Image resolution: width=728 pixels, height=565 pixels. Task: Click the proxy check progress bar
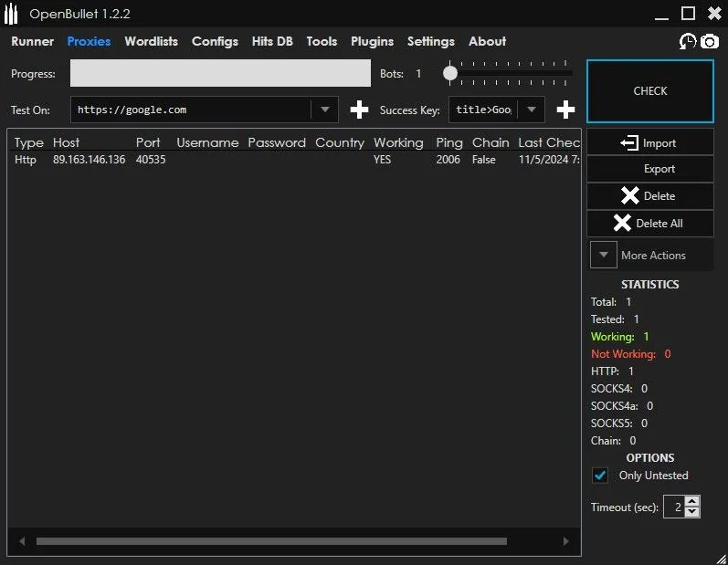(220, 73)
